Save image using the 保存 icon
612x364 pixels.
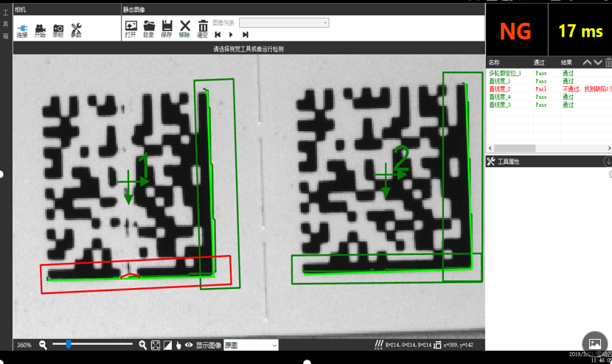point(167,28)
